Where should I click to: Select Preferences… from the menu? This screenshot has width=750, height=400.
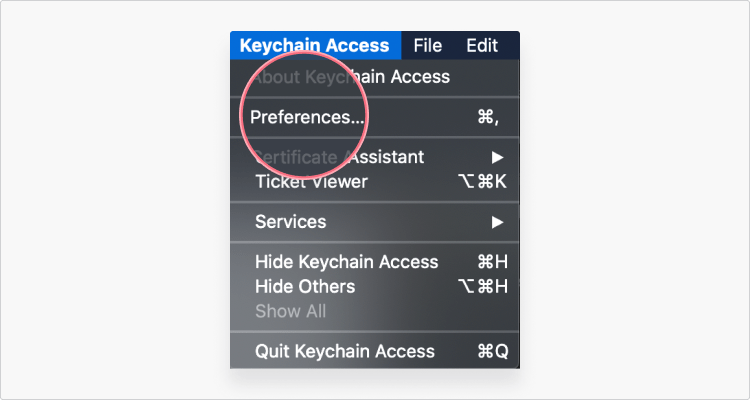pos(375,117)
